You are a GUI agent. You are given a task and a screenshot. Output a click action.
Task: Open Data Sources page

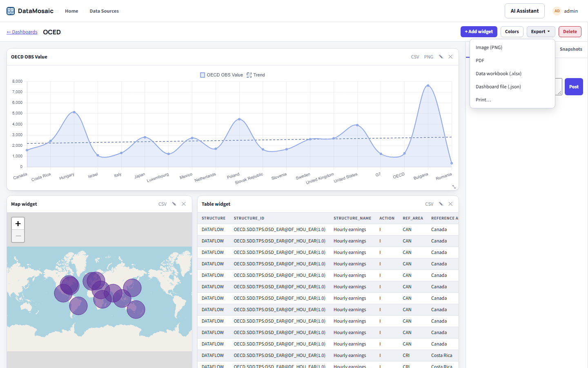tap(104, 11)
